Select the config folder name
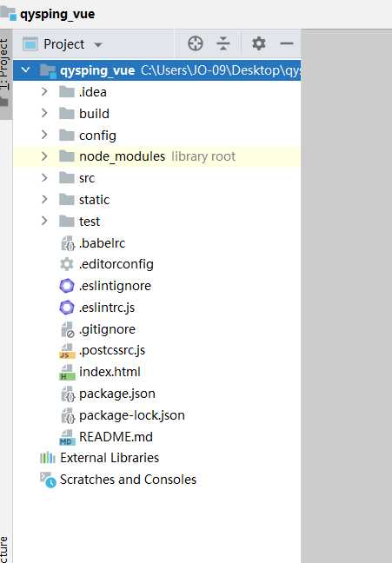Image resolution: width=392 pixels, height=563 pixels. [97, 136]
